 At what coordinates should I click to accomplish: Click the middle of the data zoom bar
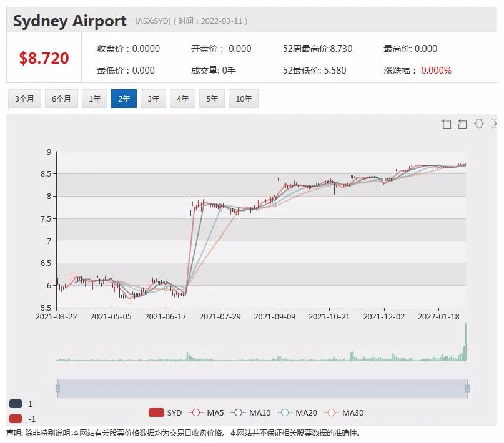pos(262,389)
